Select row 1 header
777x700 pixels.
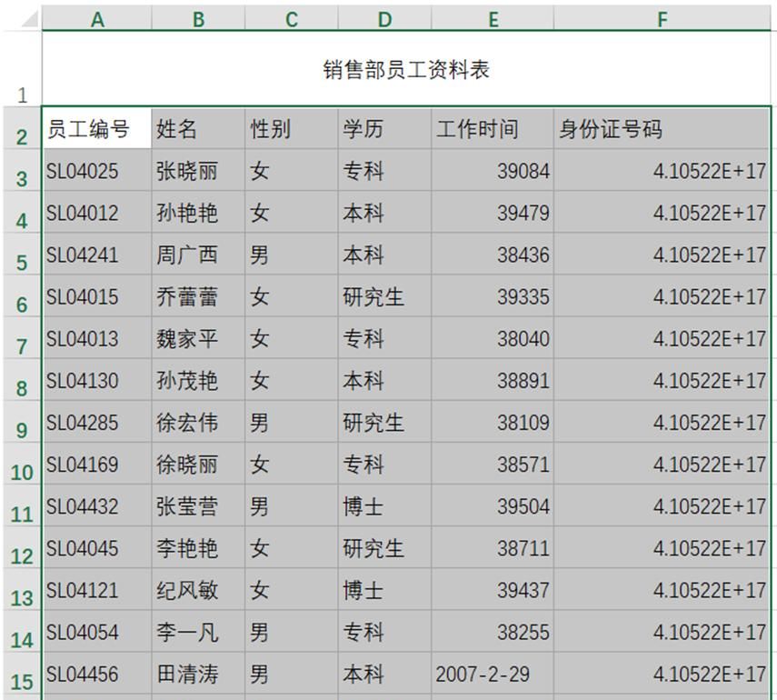(x=22, y=95)
